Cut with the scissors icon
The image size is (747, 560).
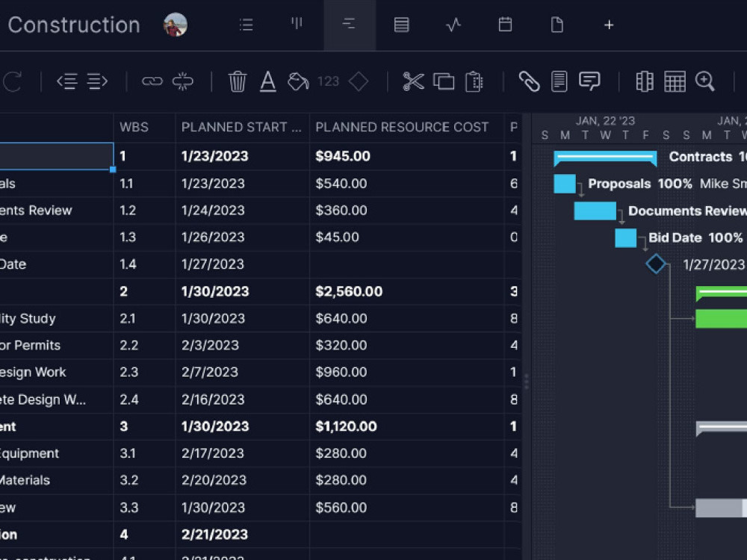pos(413,81)
